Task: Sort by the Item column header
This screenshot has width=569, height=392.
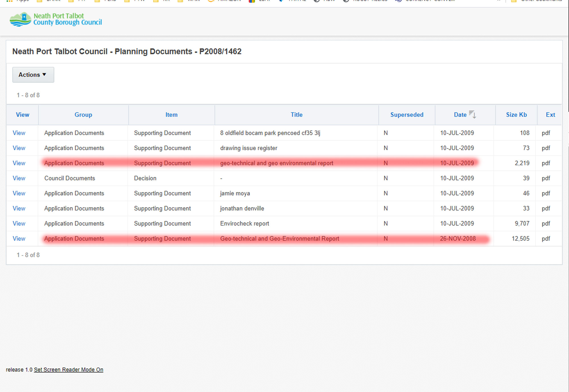Action: (172, 115)
